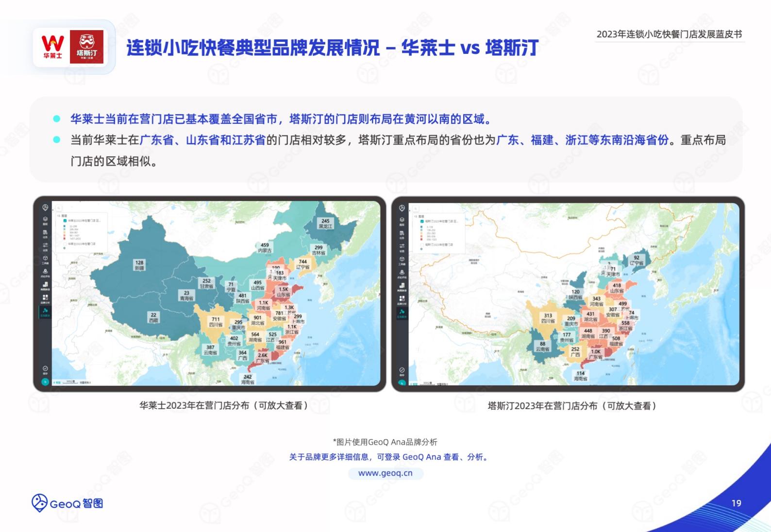Click the Wallace store distribution map thumbnail

click(209, 294)
